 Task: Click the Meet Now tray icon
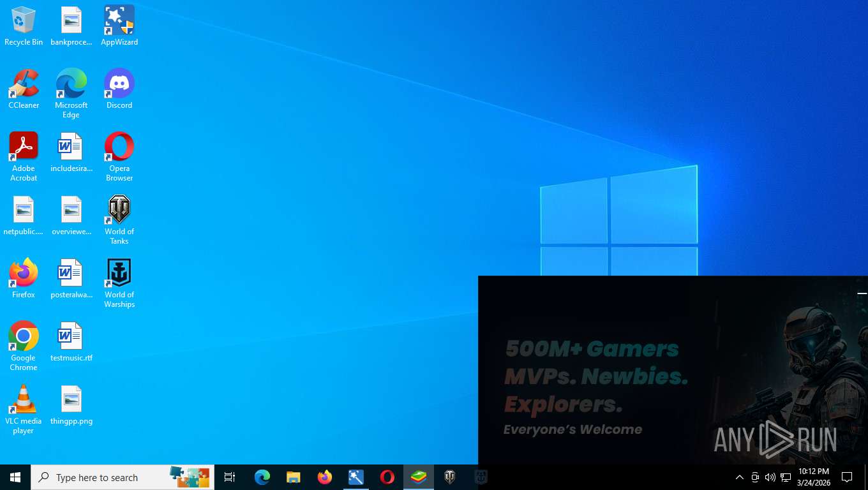[755, 477]
